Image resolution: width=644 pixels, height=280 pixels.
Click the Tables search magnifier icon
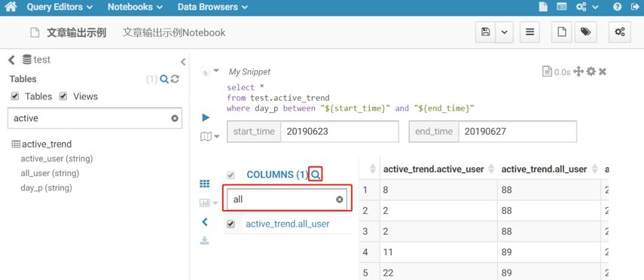click(164, 79)
